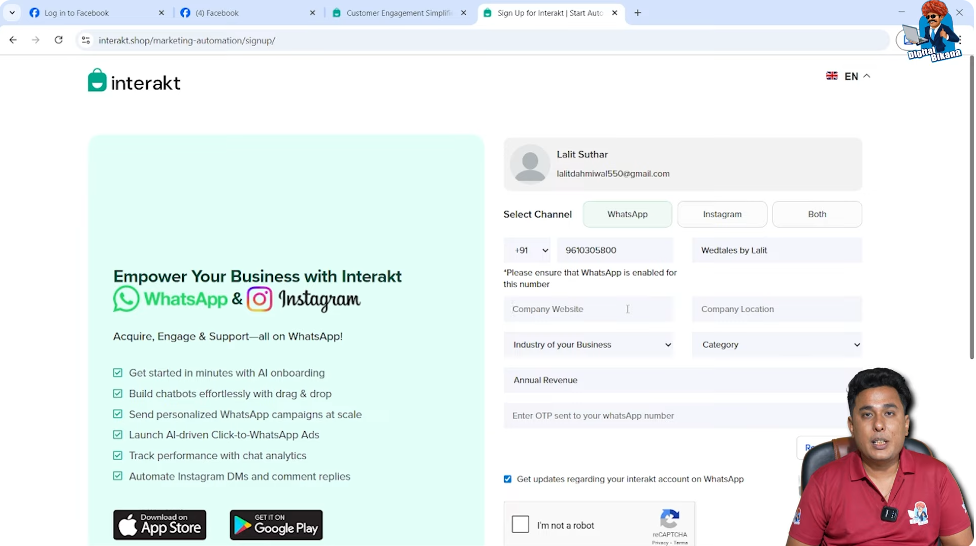976x546 pixels.
Task: Click 'Track performance with chat analytics'
Action: tap(217, 456)
